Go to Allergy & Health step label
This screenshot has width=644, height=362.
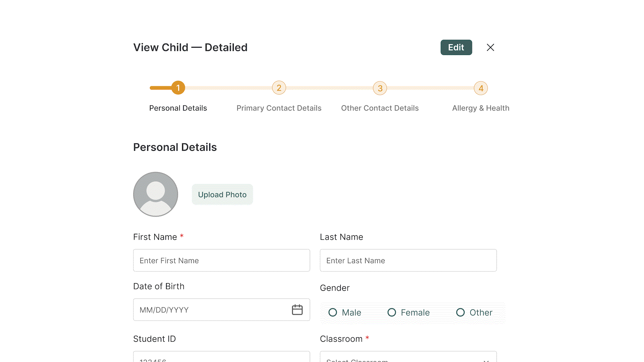(x=481, y=108)
